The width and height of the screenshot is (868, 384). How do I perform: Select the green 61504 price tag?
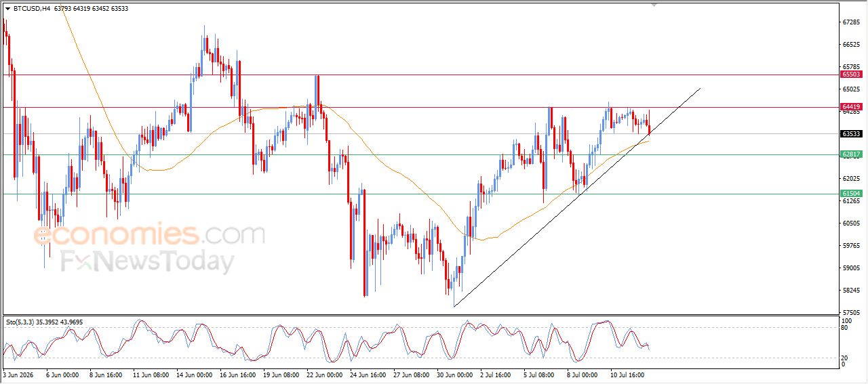click(851, 194)
